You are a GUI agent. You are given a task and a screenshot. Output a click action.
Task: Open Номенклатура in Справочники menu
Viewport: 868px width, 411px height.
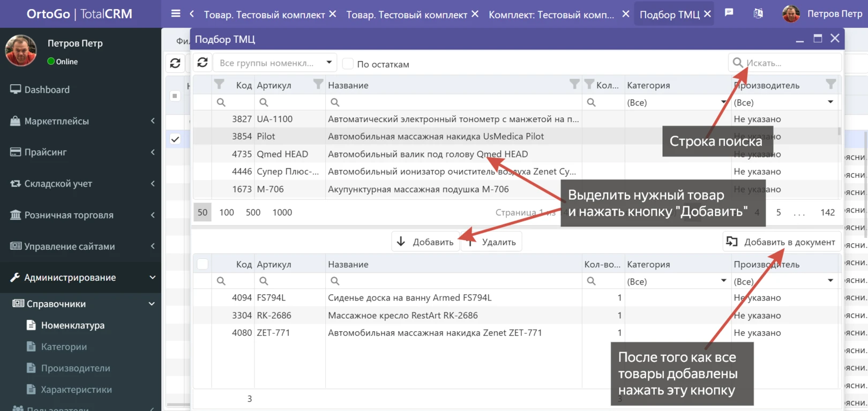click(72, 325)
